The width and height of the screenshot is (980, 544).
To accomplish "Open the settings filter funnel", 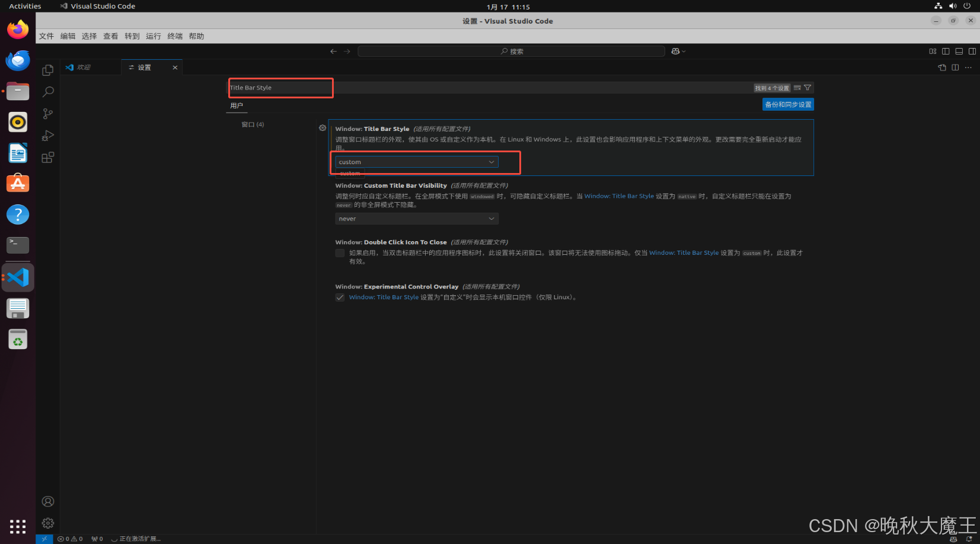I will pos(807,88).
